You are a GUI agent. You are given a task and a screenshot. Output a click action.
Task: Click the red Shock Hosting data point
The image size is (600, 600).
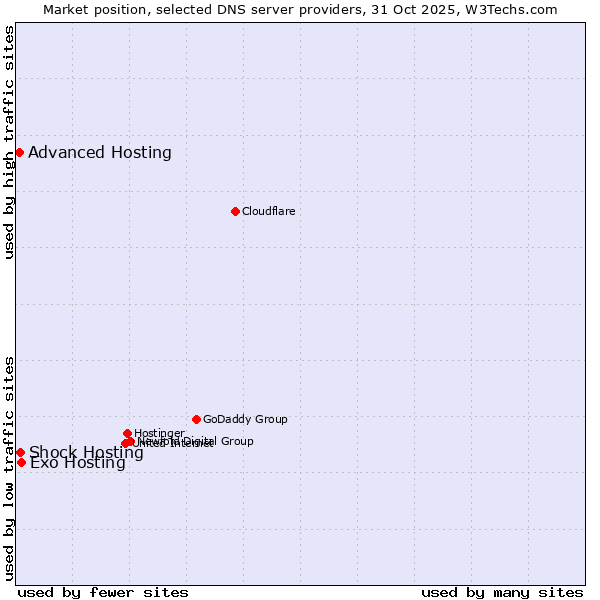click(x=20, y=453)
